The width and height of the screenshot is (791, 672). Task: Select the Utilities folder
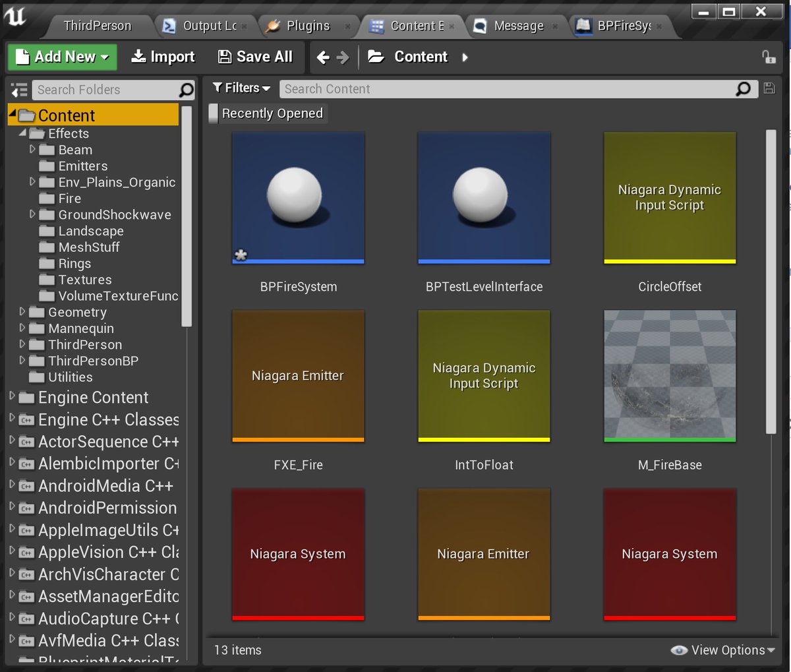point(70,377)
